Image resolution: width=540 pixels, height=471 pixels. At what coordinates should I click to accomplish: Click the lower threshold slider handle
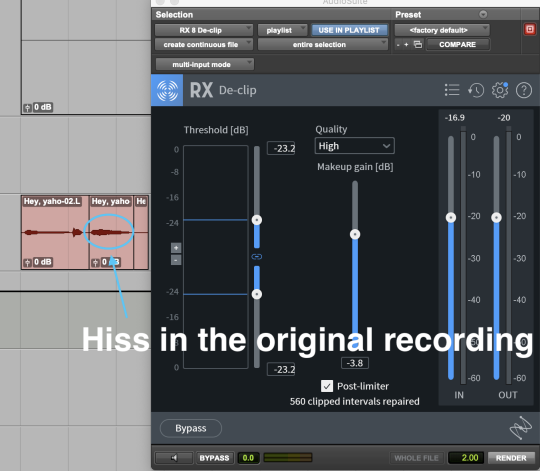pyautogui.click(x=257, y=294)
